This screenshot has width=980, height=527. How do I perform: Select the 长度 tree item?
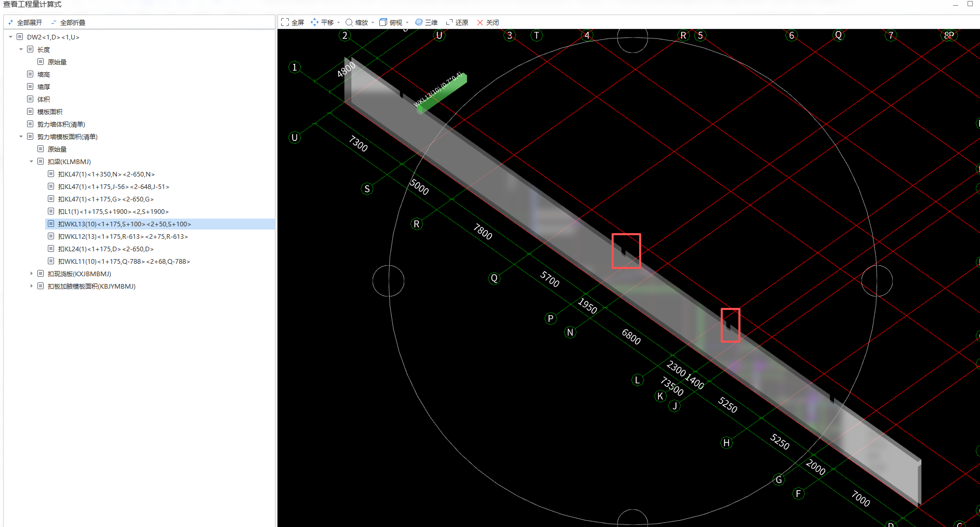click(x=44, y=50)
